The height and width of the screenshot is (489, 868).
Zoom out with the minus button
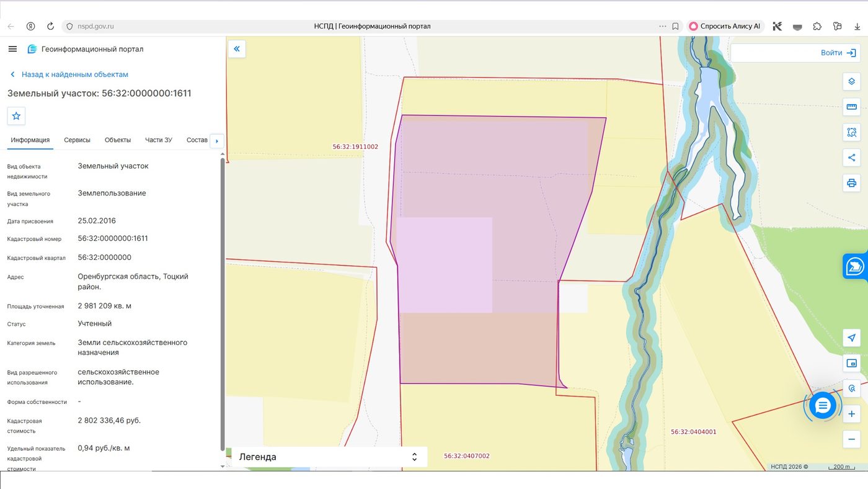pyautogui.click(x=852, y=439)
